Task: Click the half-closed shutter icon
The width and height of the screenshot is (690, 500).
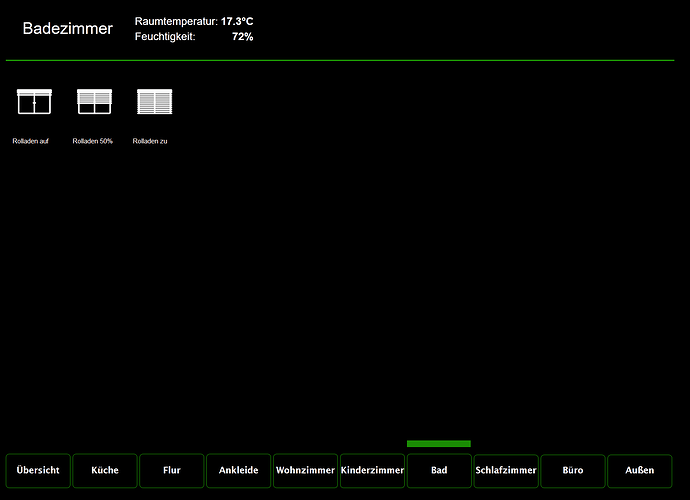Action: pyautogui.click(x=94, y=101)
